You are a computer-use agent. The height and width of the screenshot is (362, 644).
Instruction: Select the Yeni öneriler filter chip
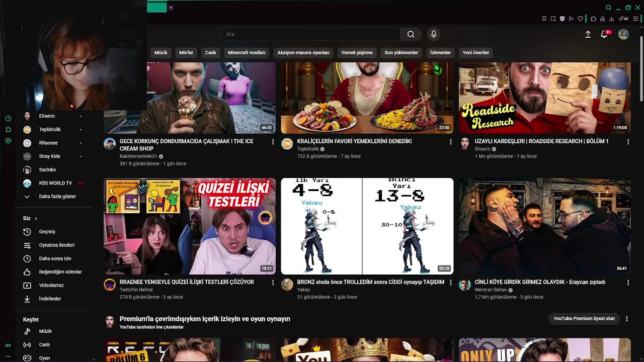(476, 52)
